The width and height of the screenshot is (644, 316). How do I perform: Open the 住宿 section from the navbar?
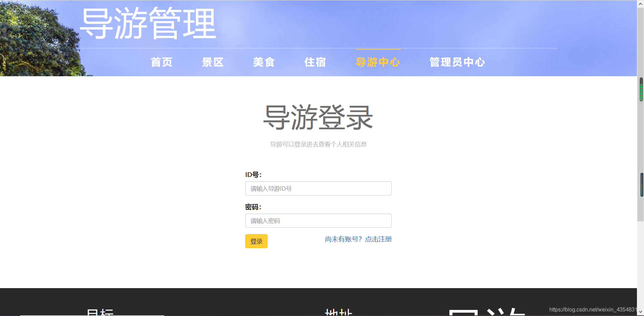315,62
